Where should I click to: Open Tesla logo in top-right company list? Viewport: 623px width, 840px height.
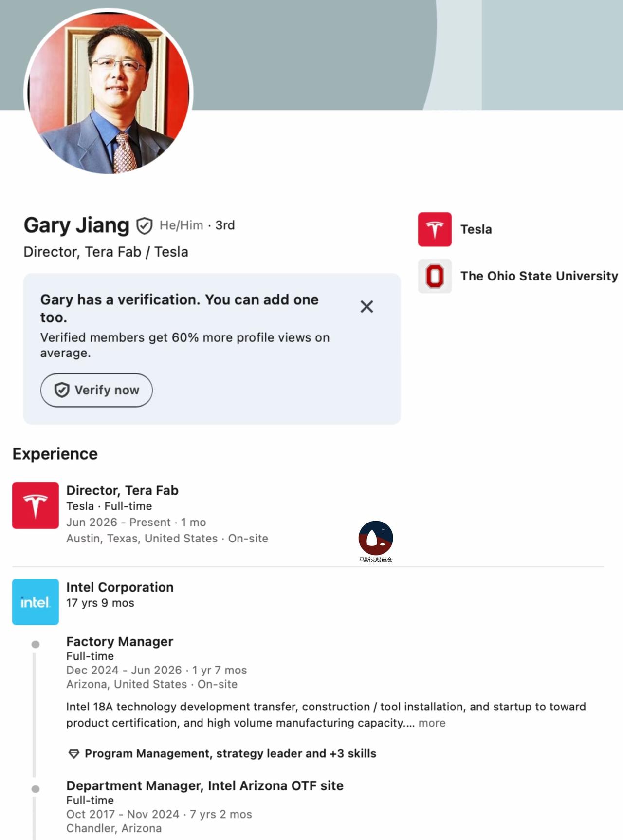click(x=435, y=229)
